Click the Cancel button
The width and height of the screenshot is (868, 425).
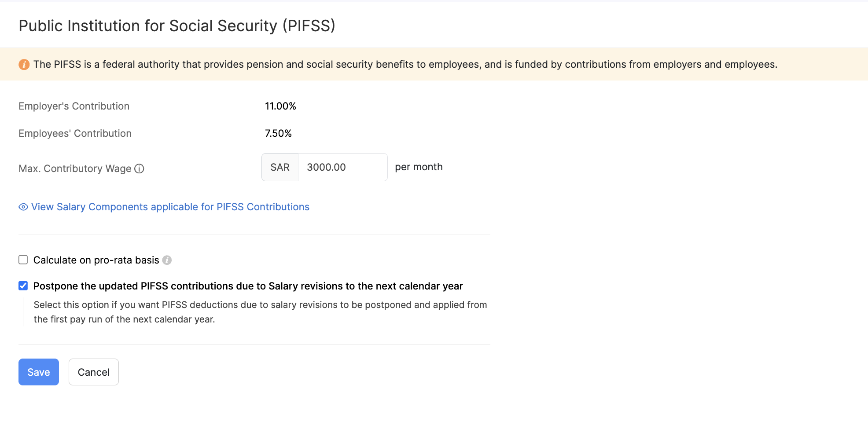(93, 372)
